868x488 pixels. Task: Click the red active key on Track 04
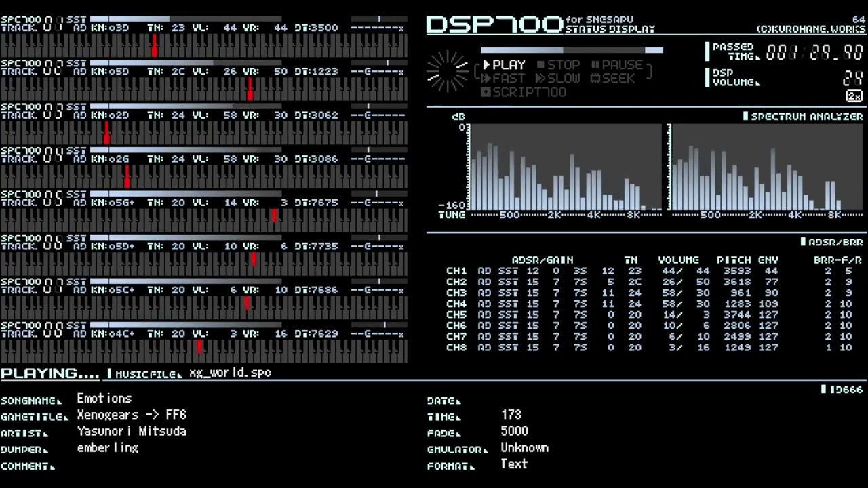click(x=127, y=177)
